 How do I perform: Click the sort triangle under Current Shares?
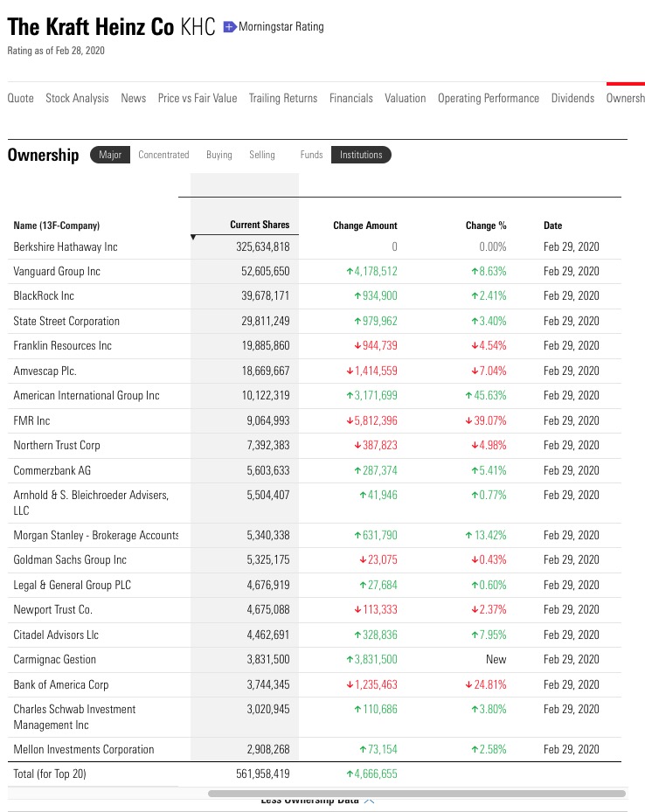193,234
